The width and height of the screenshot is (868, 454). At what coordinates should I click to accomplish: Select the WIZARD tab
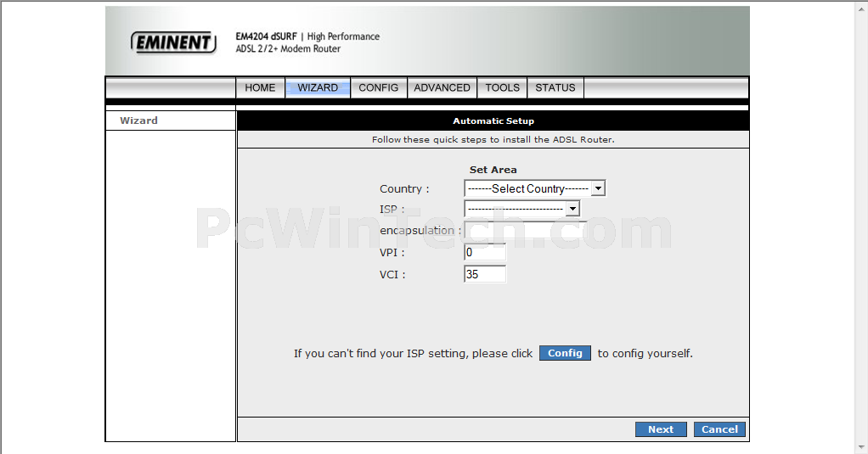pos(318,88)
